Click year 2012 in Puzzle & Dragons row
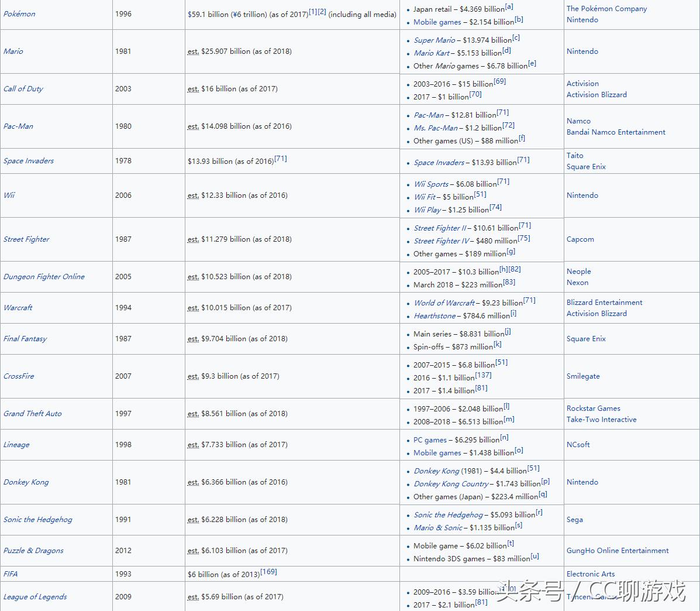The image size is (700, 611). coord(123,551)
